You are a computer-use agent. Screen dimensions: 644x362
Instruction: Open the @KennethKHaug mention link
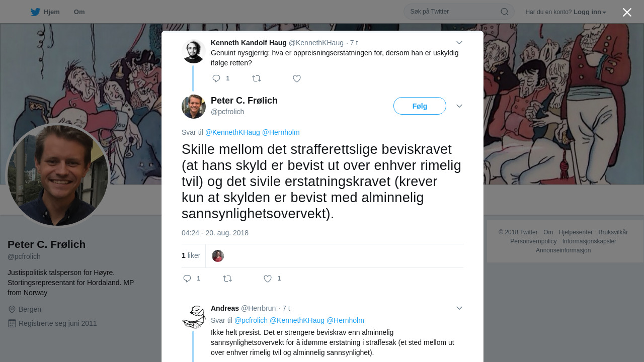click(232, 132)
